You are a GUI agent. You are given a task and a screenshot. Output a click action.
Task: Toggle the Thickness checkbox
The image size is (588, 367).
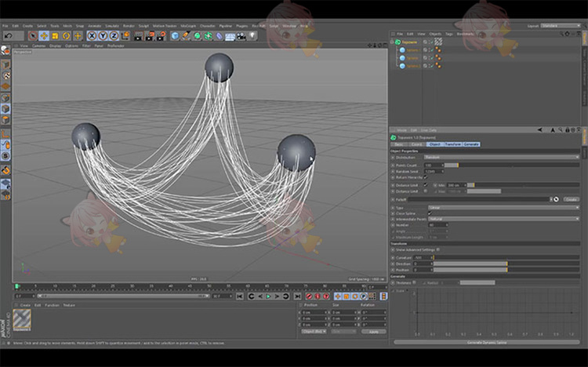click(x=415, y=282)
